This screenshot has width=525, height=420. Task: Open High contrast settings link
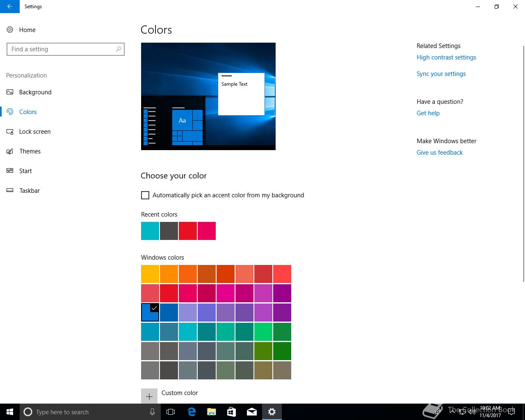coord(446,57)
